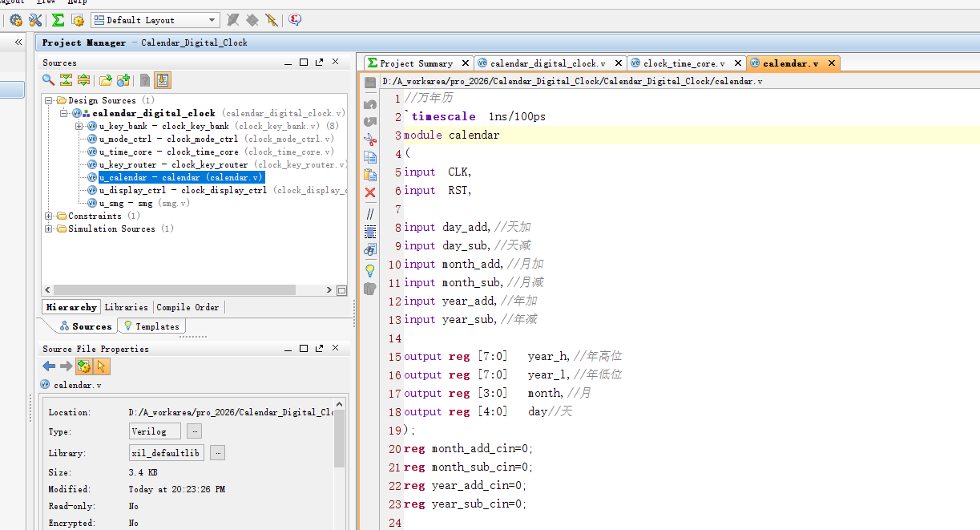Maximize the Sources panel
This screenshot has height=530, width=980.
(x=304, y=63)
